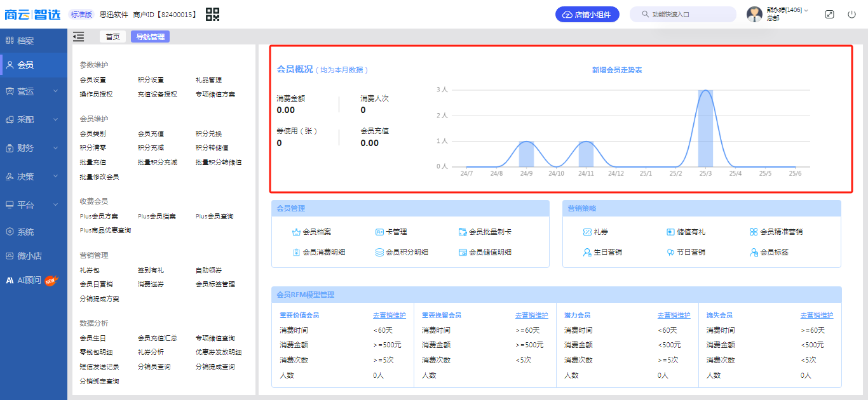Open 会员日营销 navigation entry

96,284
